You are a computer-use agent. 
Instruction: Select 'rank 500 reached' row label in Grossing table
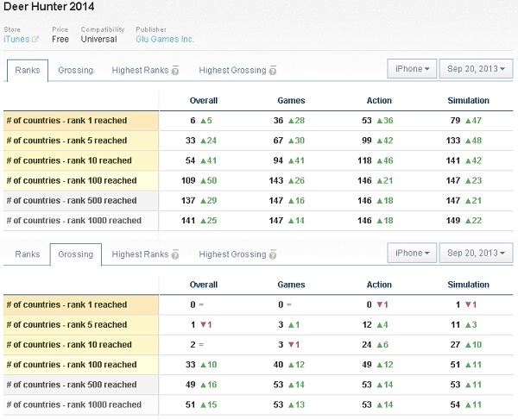81,385
